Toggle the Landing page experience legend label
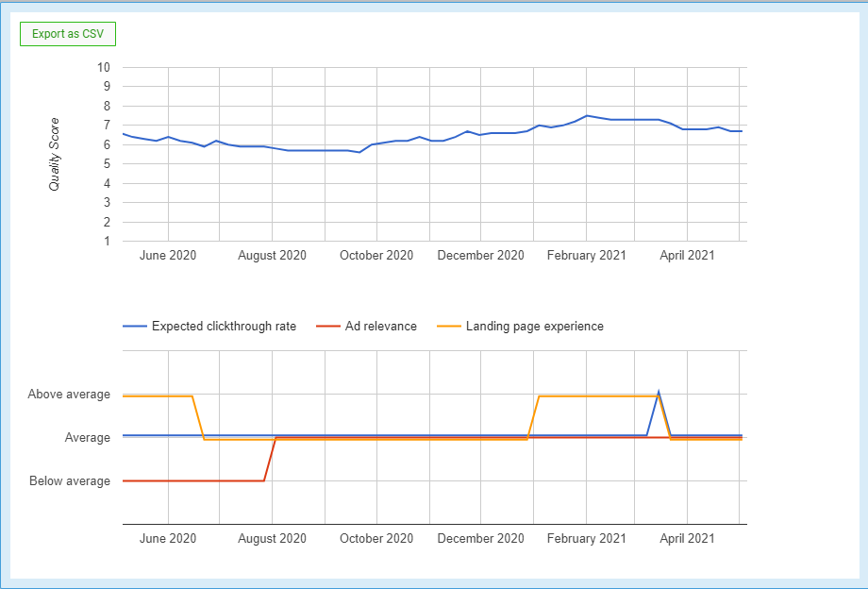 [x=534, y=327]
